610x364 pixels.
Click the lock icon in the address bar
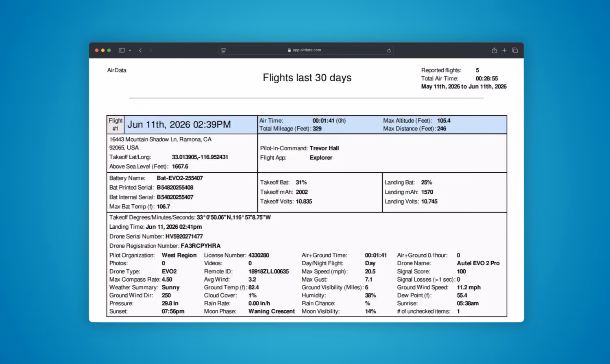[290, 50]
